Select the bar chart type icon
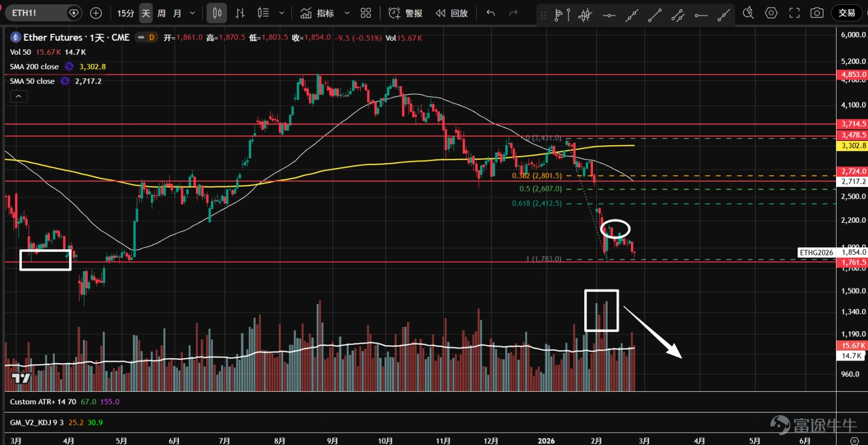The width and height of the screenshot is (868, 445). (x=240, y=13)
